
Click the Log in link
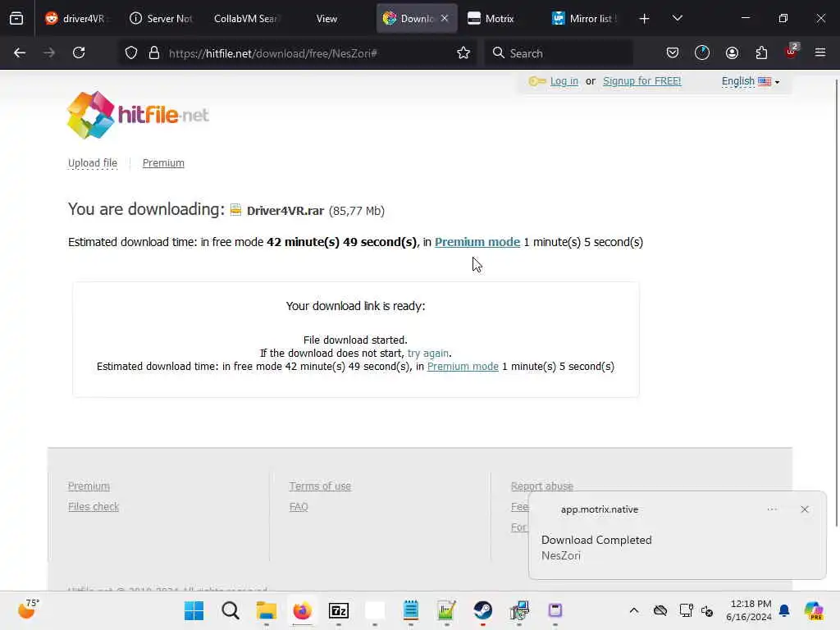tap(564, 81)
